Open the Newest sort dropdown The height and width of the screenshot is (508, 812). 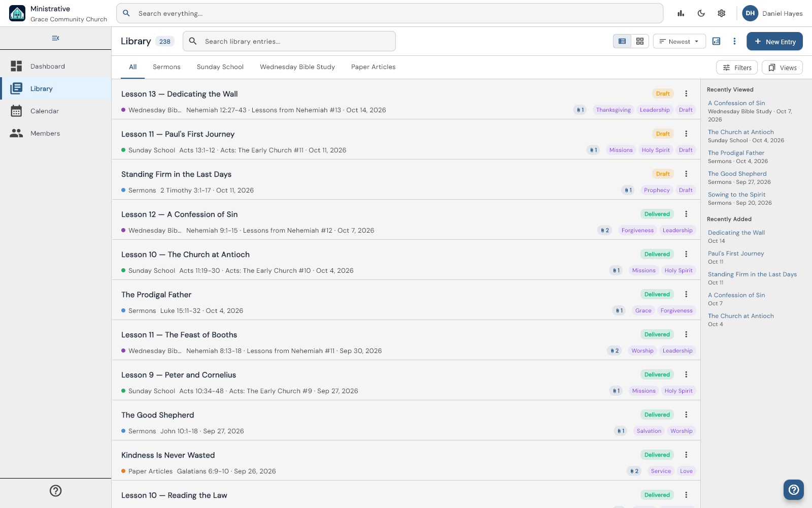tap(680, 41)
